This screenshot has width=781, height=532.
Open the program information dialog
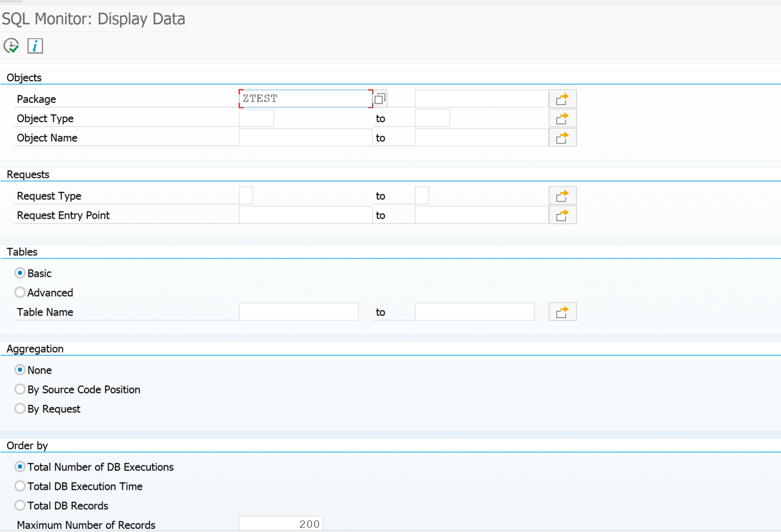[35, 46]
